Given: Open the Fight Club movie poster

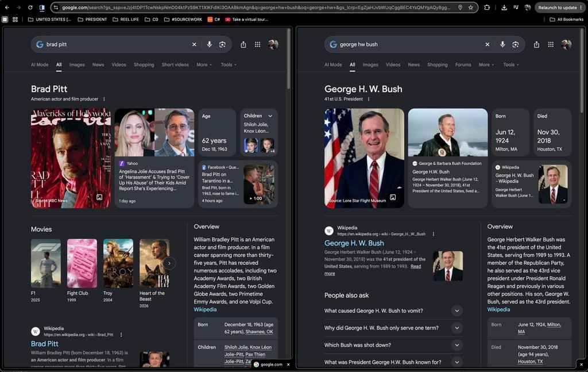Looking at the screenshot, I should 82,263.
